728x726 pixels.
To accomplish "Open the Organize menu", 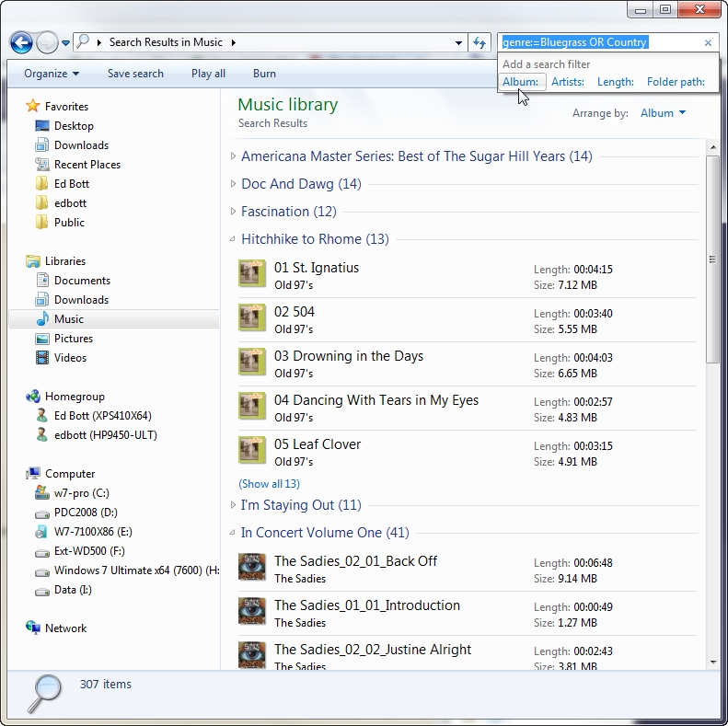I will [51, 74].
